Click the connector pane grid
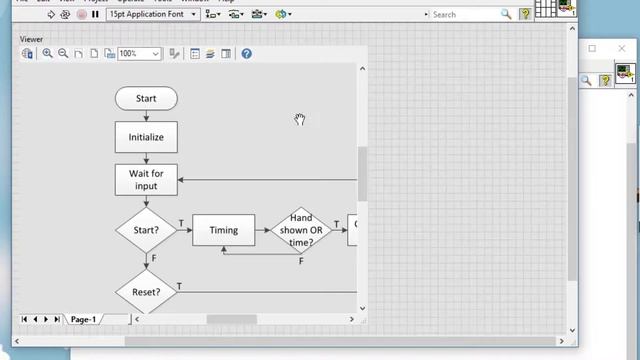 pos(546,8)
